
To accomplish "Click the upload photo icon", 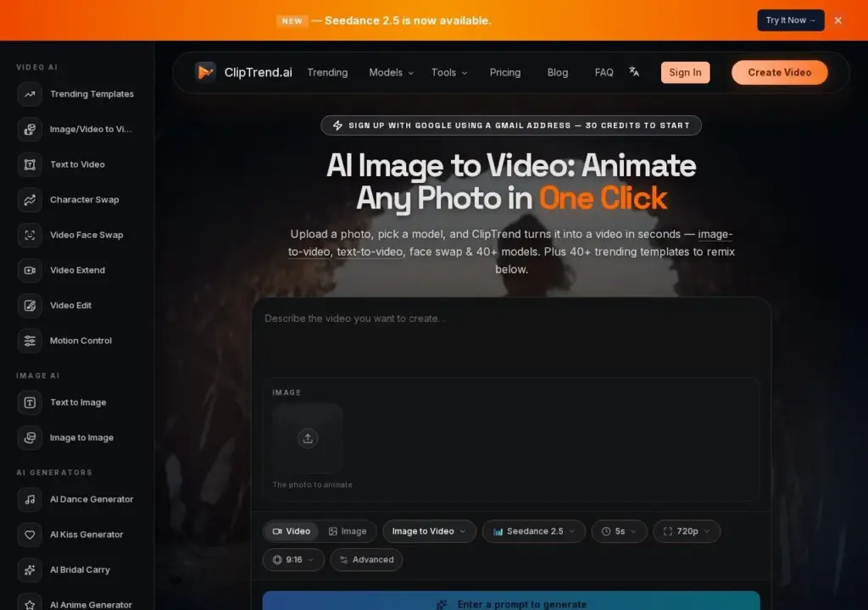I will coord(308,438).
